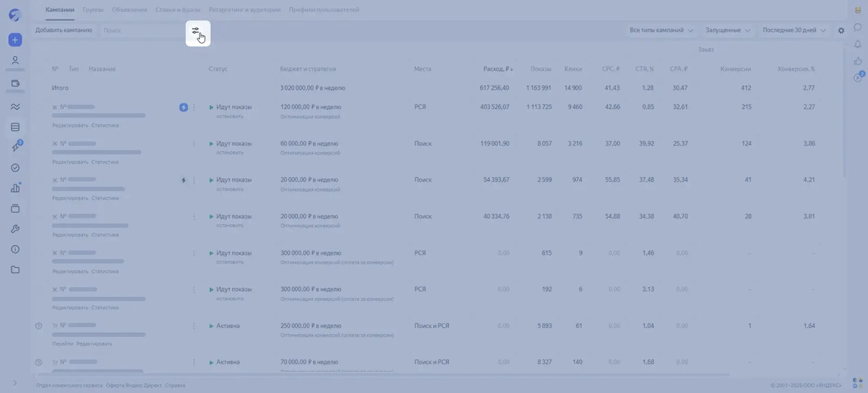
Task: Open the Последние 30 дней period dropdown
Action: coord(794,30)
